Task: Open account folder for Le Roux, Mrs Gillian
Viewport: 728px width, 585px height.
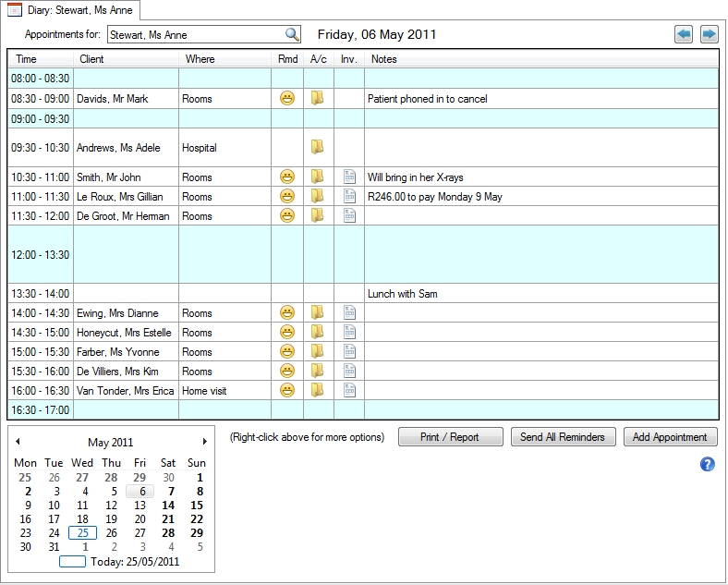Action: [x=318, y=196]
